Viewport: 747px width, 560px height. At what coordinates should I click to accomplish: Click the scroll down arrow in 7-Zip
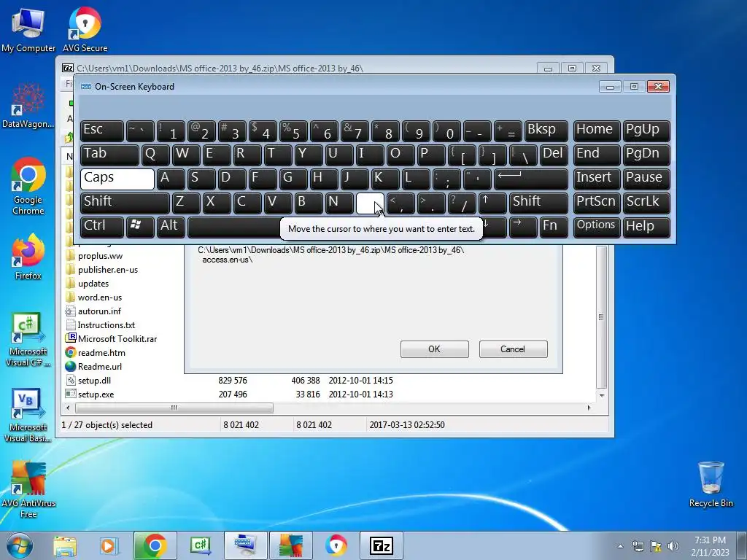tap(602, 395)
